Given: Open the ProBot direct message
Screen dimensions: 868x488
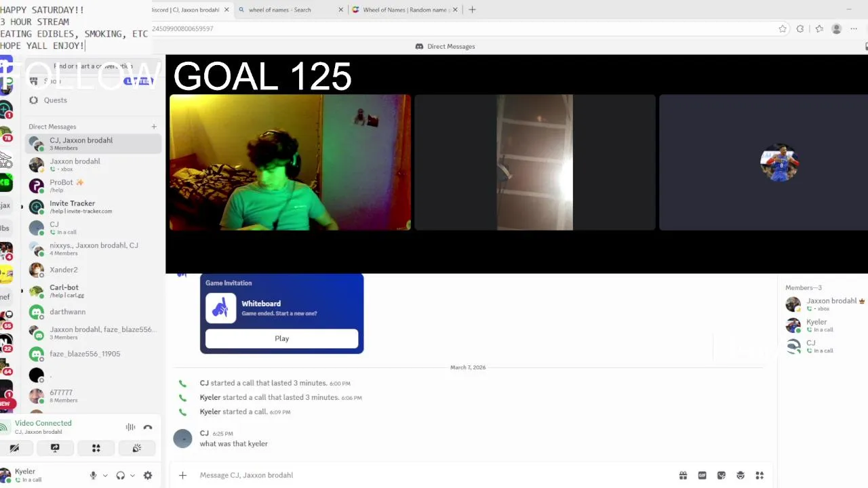Looking at the screenshot, I should (x=93, y=186).
